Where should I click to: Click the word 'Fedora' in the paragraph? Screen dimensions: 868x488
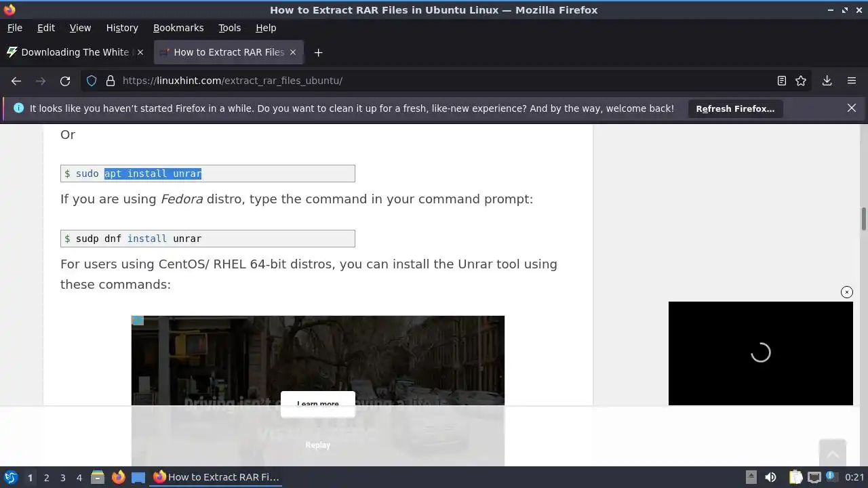[181, 199]
